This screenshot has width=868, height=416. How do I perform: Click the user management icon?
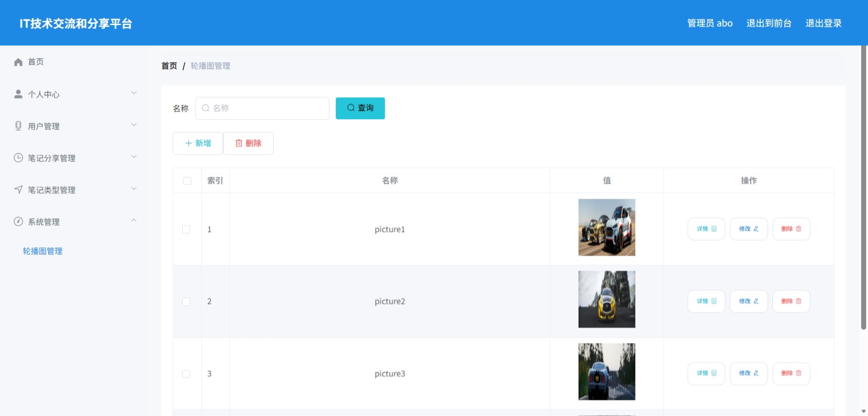[18, 126]
